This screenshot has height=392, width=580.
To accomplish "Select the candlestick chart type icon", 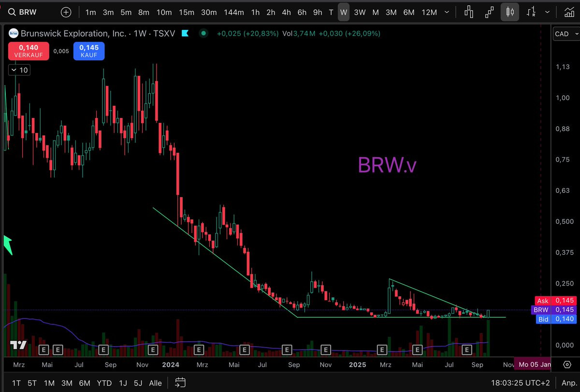I will pos(510,12).
